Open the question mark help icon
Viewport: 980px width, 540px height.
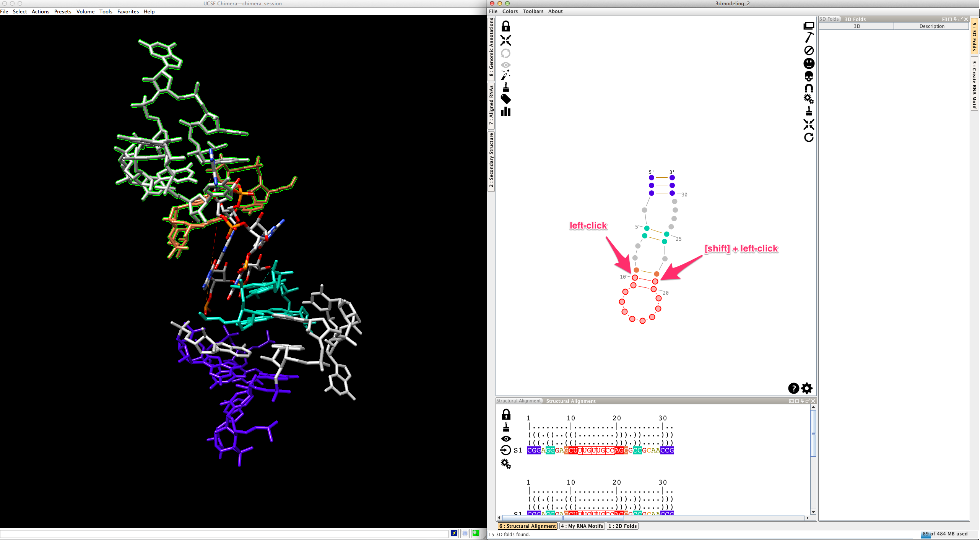pos(793,388)
